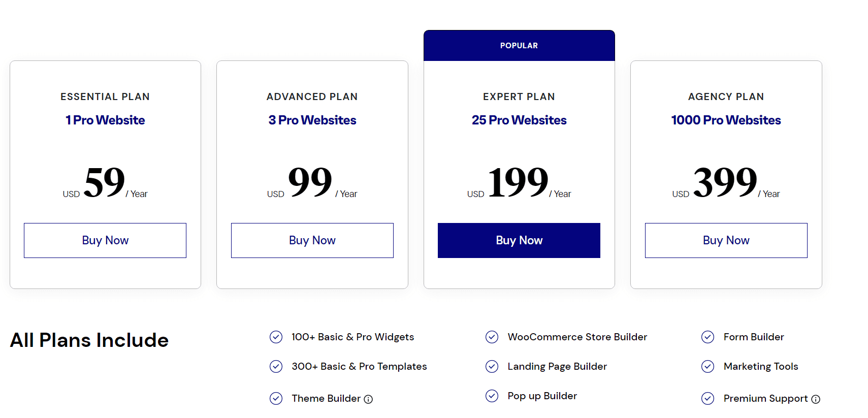Click Buy Now under the Advanced Plan

coord(312,240)
